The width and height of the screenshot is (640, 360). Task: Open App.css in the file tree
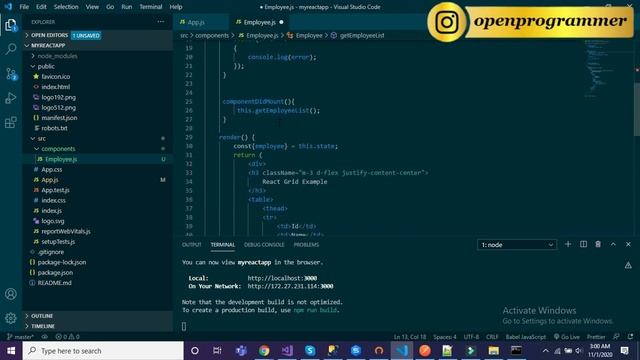point(51,169)
